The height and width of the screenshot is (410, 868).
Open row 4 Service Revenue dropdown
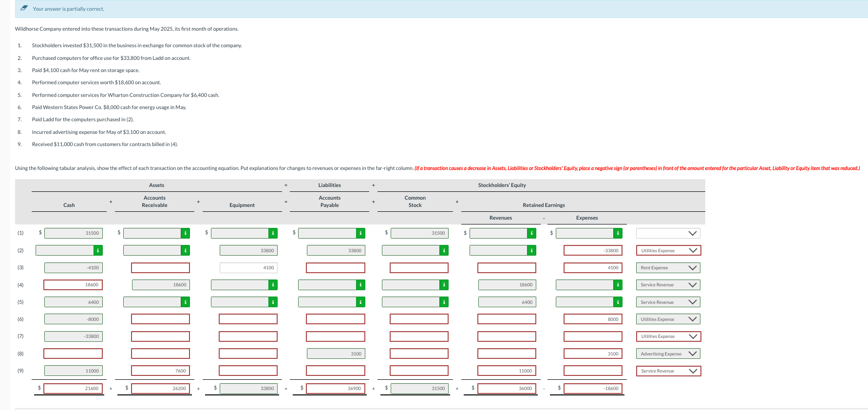coord(668,285)
